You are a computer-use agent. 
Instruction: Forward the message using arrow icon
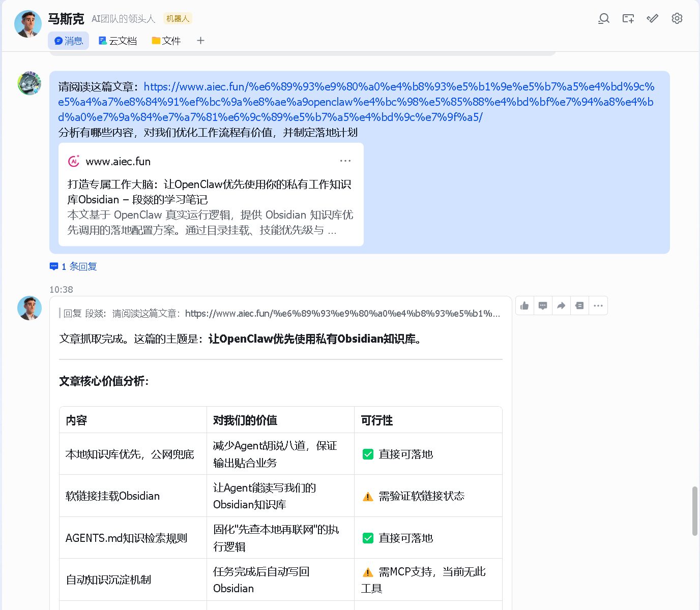tap(561, 306)
